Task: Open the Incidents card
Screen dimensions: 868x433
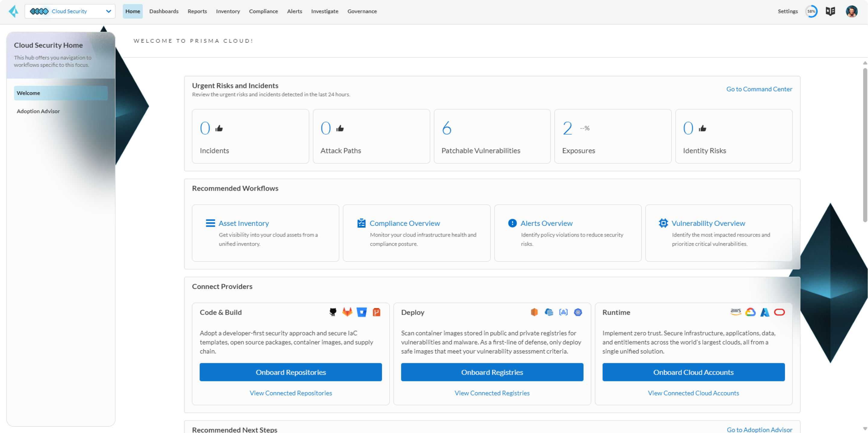Action: [x=250, y=136]
